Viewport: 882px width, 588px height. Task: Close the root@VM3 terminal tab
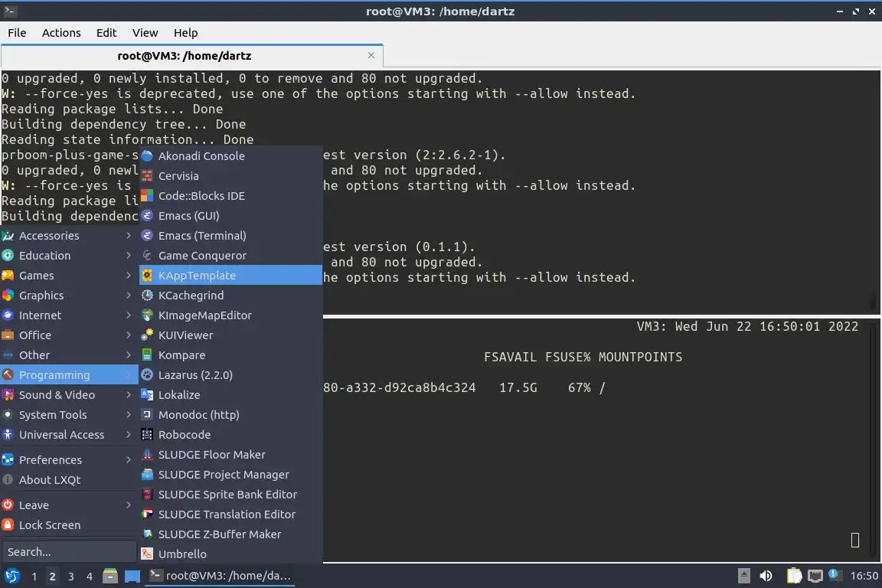[x=371, y=55]
